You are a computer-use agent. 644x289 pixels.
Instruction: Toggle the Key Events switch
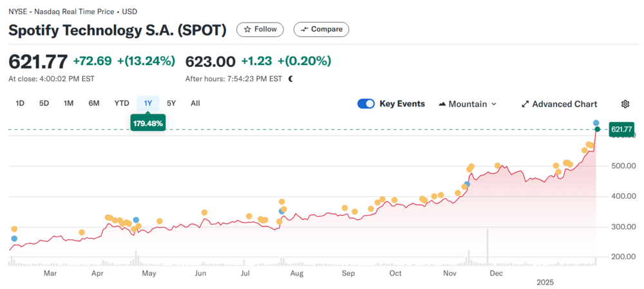pos(366,104)
